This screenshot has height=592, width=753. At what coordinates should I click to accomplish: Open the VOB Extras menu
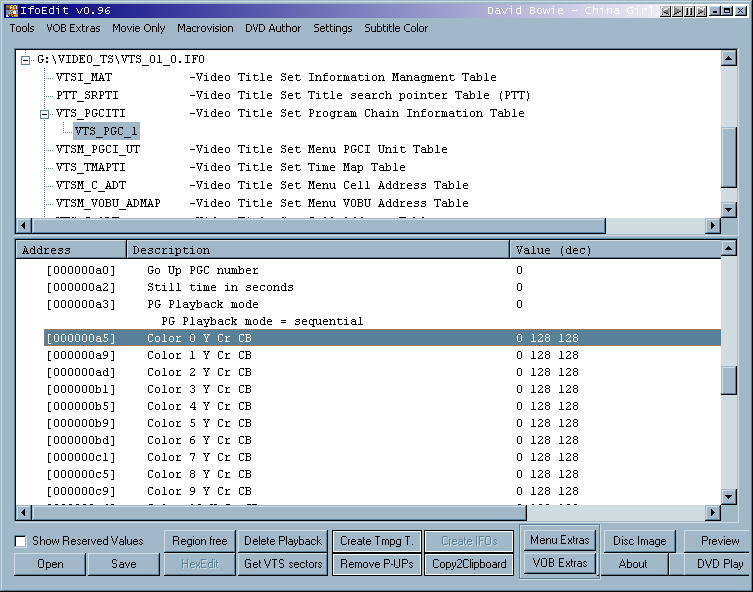[73, 28]
